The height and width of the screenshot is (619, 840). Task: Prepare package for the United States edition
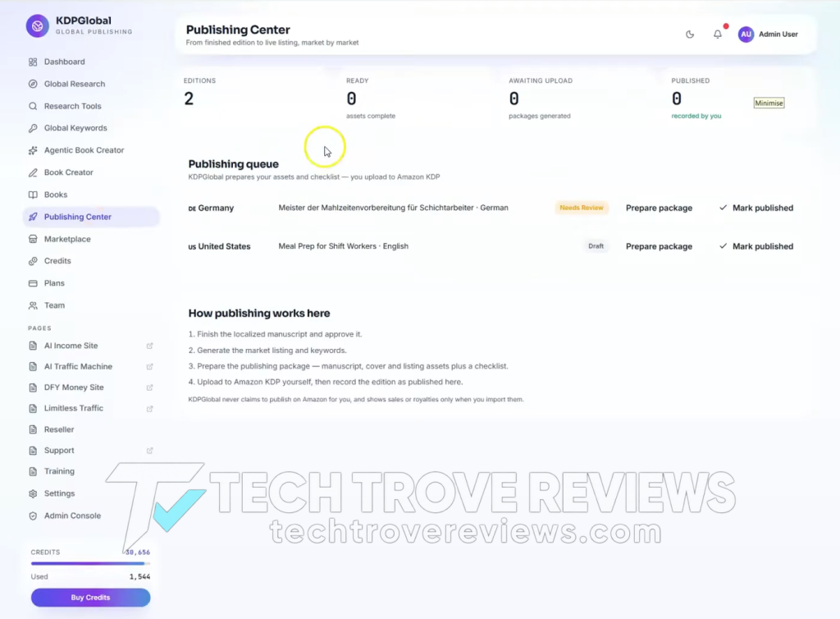click(x=659, y=246)
